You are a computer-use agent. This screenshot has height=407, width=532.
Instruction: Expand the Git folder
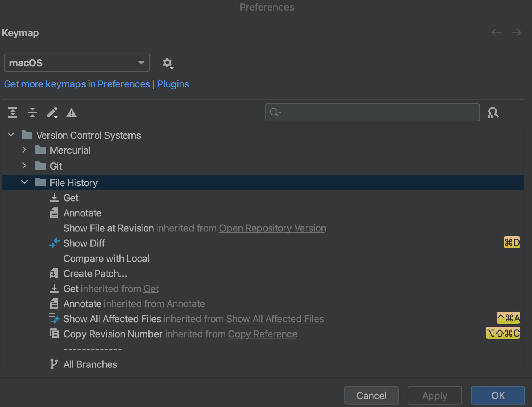(24, 165)
